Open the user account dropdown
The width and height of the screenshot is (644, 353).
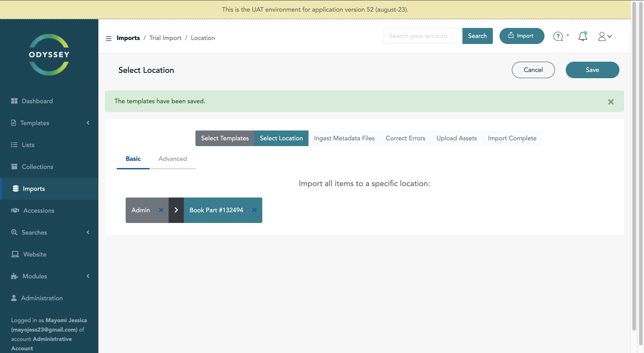(604, 36)
